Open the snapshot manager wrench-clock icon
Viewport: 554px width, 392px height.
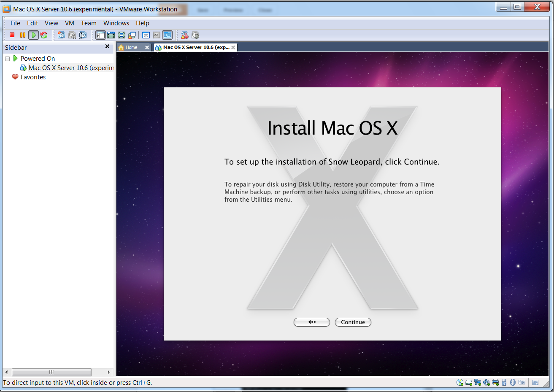point(83,35)
